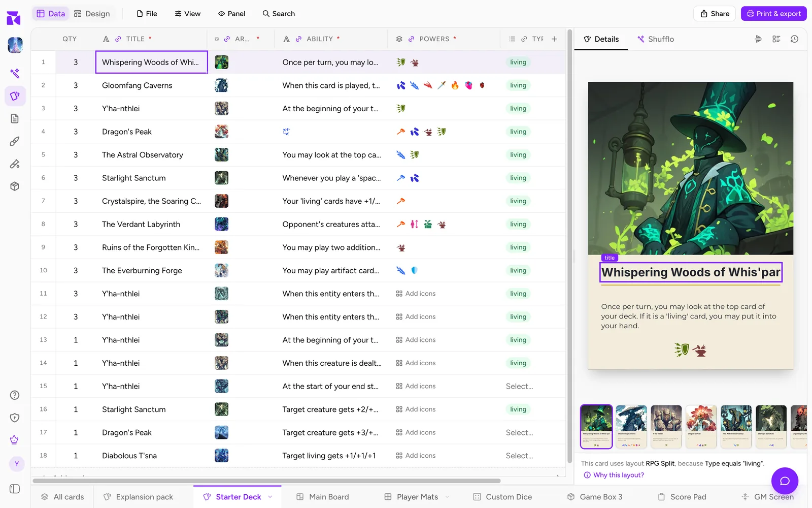Screen dimensions: 812x508
Task: Select the Diabolous T'sna title cell
Action: pos(151,456)
